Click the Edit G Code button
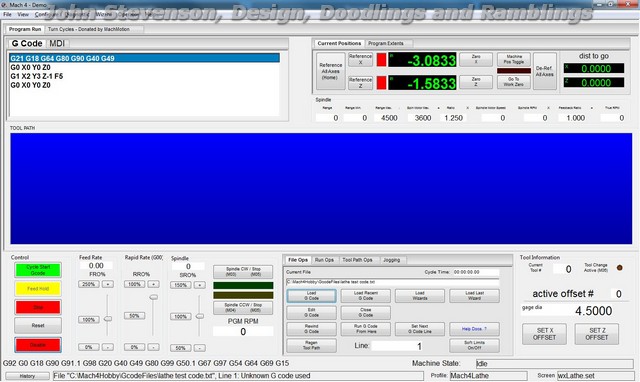The image size is (640, 382). coord(311,313)
